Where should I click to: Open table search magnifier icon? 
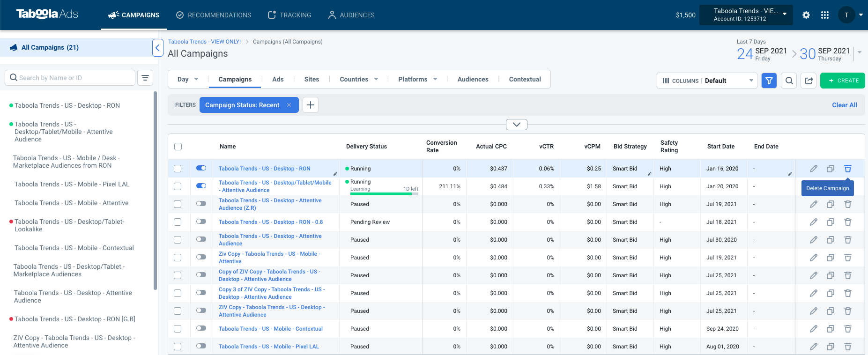point(789,81)
